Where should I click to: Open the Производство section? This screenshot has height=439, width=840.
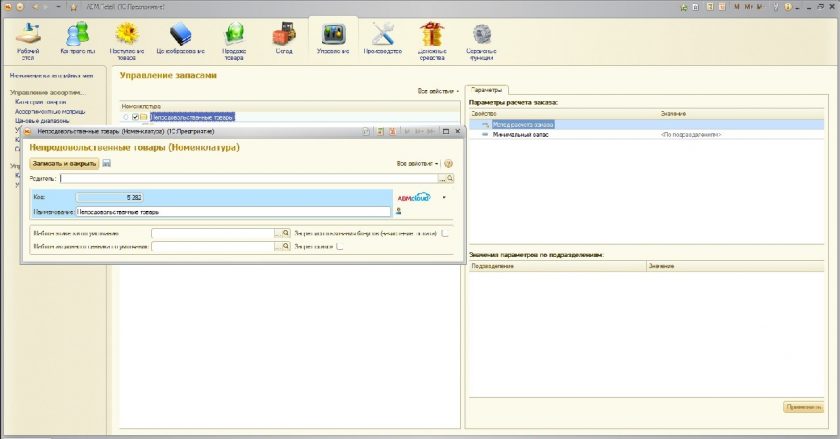point(382,39)
